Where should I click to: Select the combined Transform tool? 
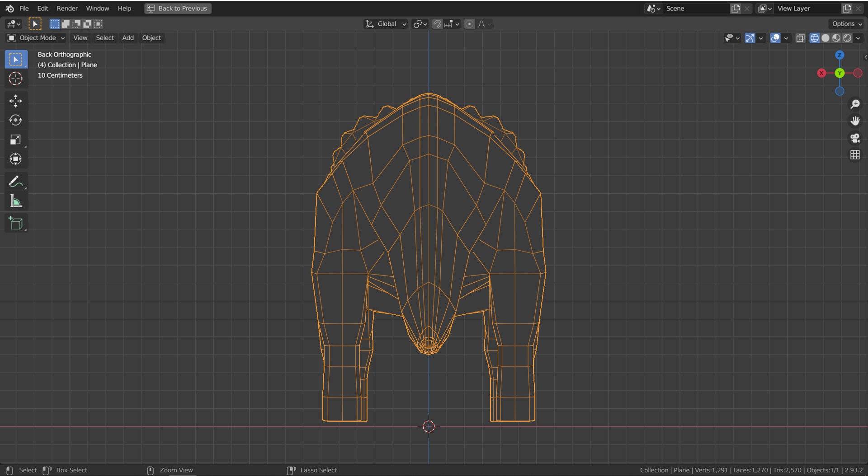tap(16, 159)
